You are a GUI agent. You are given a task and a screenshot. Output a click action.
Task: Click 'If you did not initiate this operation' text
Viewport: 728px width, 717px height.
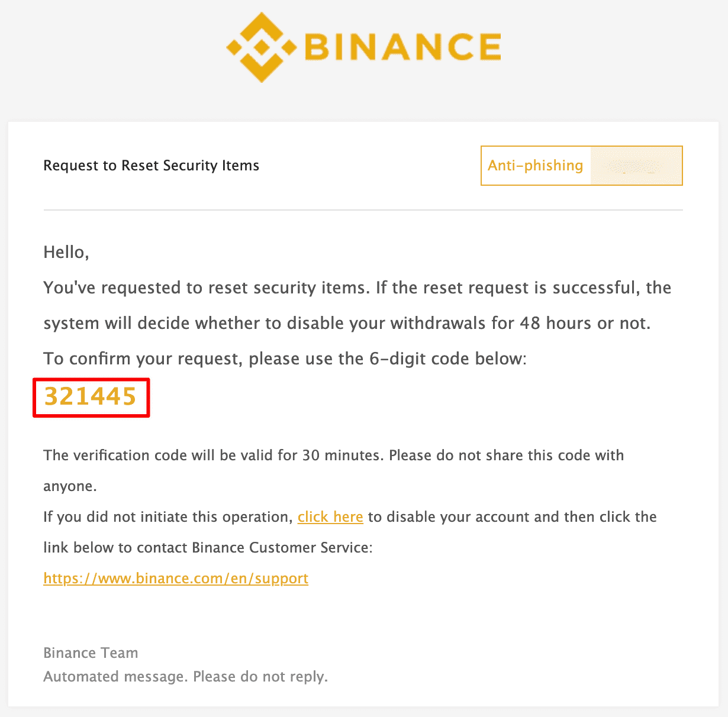click(x=168, y=517)
